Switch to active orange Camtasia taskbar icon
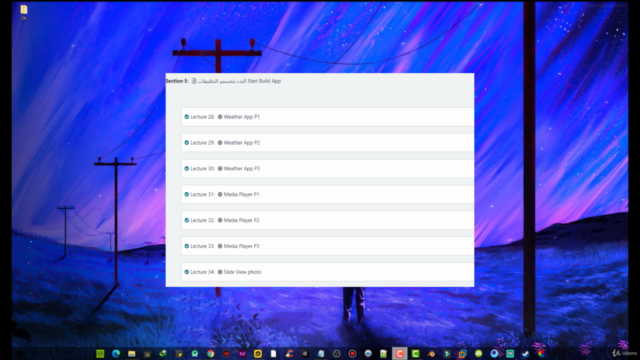This screenshot has width=640, height=360. click(399, 353)
